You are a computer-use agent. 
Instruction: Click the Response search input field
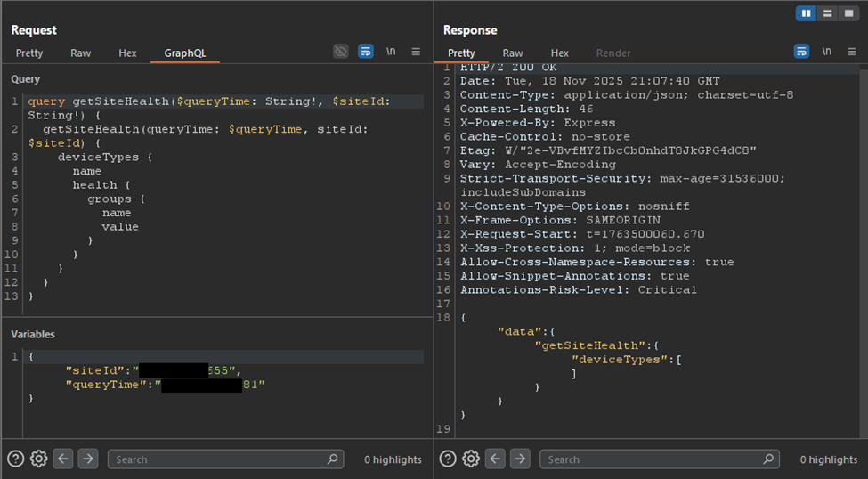click(660, 459)
